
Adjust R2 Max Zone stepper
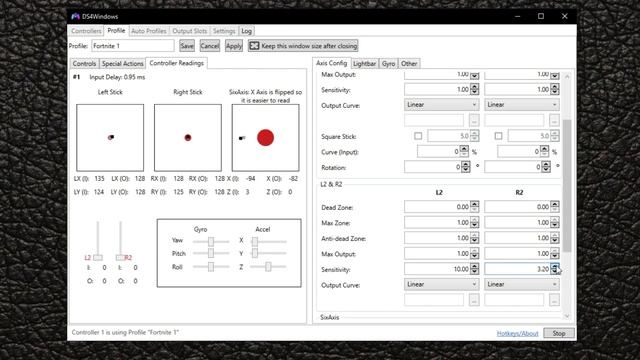(554, 222)
